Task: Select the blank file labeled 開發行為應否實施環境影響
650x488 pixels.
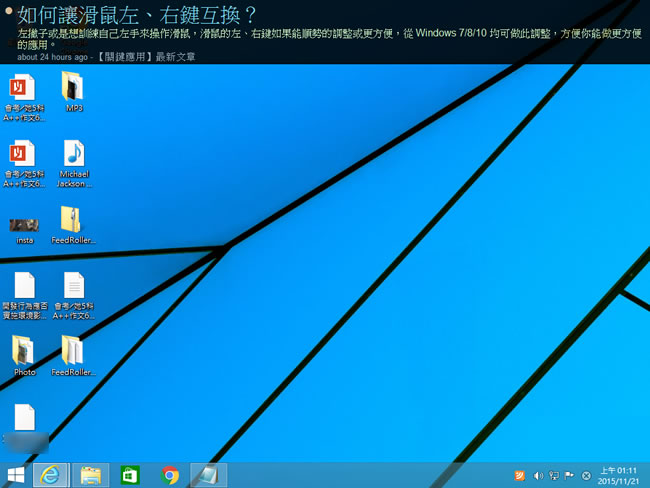Action: [24, 286]
